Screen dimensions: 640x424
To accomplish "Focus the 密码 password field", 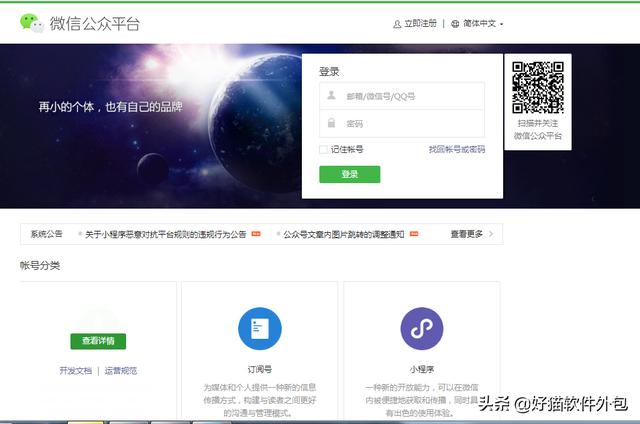I will (402, 123).
